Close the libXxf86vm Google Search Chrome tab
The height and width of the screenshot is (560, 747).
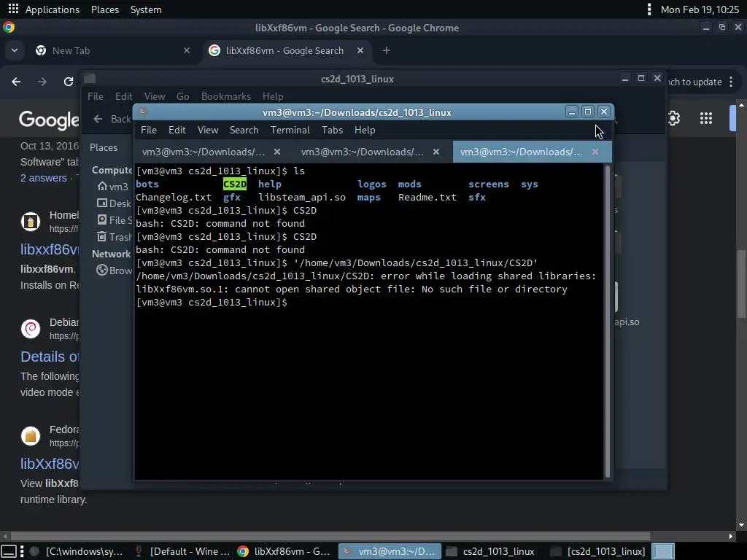[360, 50]
